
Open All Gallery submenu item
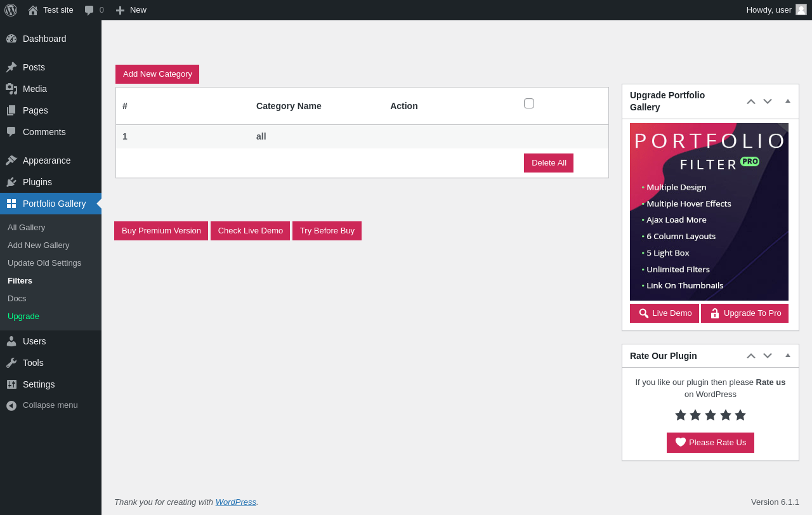51,227
